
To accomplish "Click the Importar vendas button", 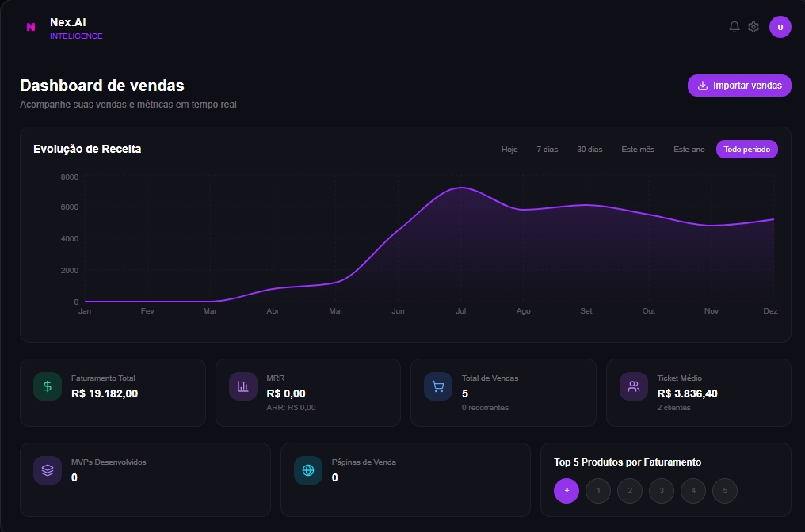I will tap(739, 85).
